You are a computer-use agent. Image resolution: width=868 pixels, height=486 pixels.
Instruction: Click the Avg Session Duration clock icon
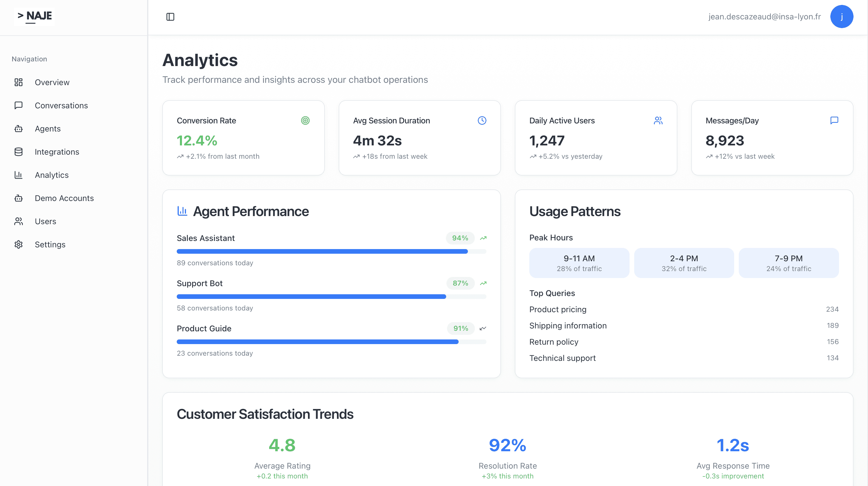pos(482,120)
